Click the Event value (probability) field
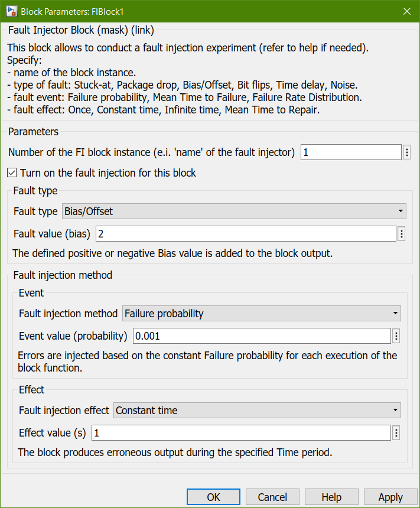 pos(261,336)
